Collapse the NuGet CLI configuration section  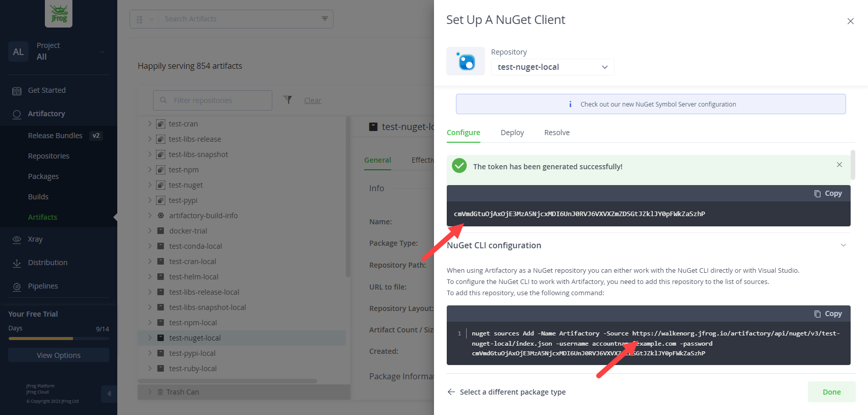(844, 245)
